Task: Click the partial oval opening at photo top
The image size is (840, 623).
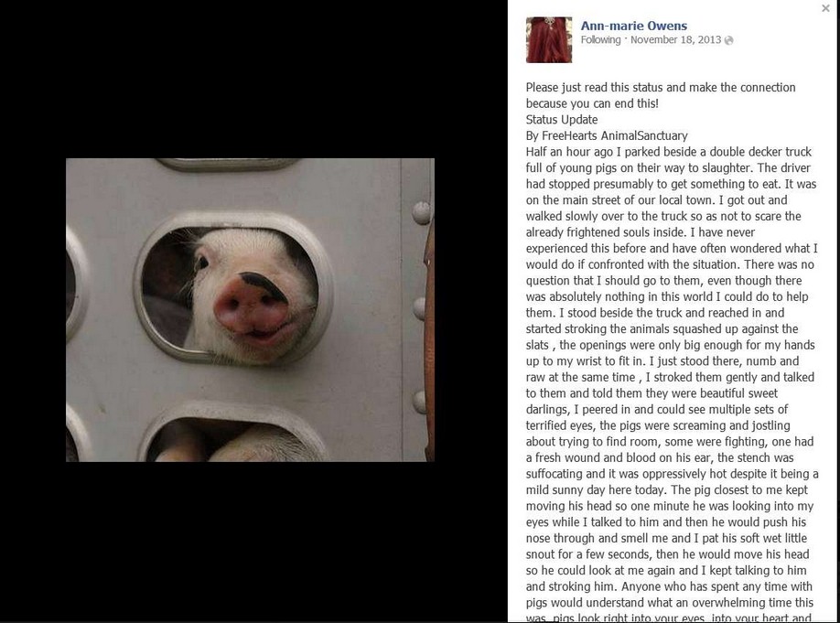Action: click(x=227, y=164)
